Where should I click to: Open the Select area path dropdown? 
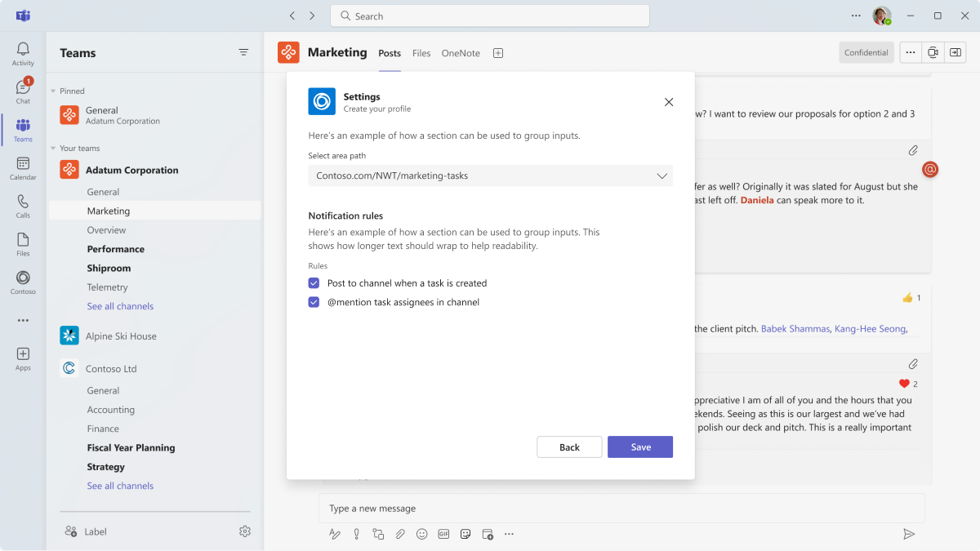[x=491, y=176]
